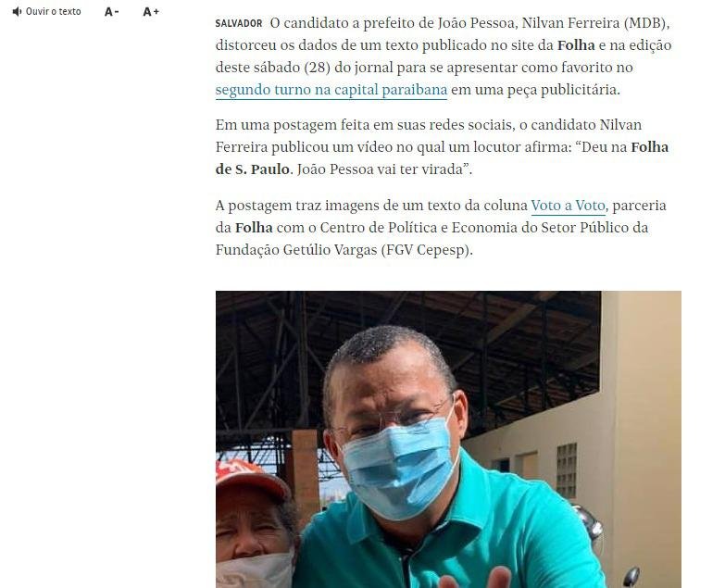Click the SALVADOR dateline label

[239, 23]
